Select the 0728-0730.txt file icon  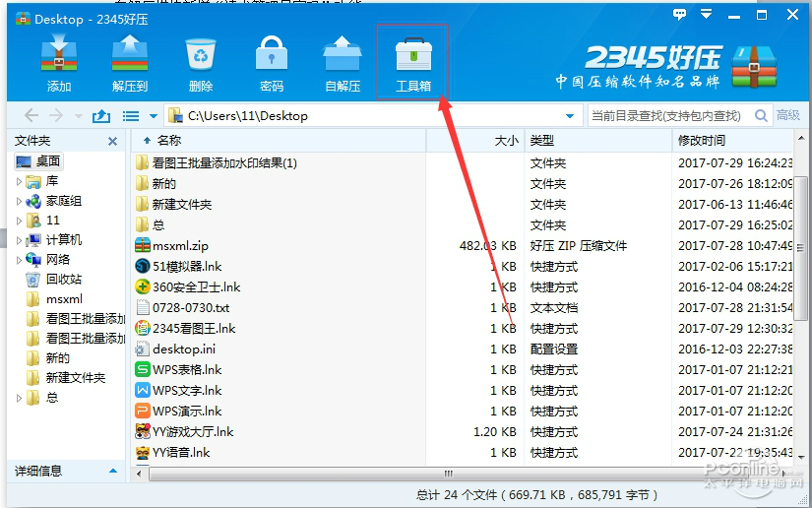[x=143, y=307]
